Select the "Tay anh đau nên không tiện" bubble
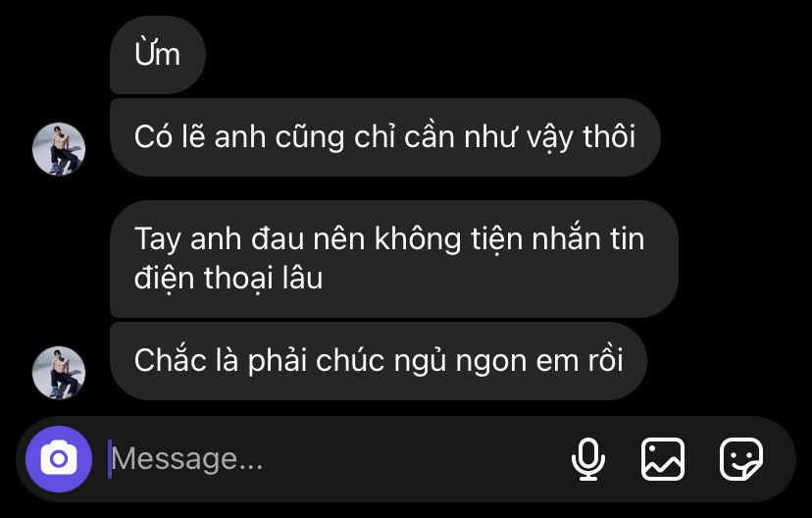This screenshot has height=518, width=812. pyautogui.click(x=394, y=258)
